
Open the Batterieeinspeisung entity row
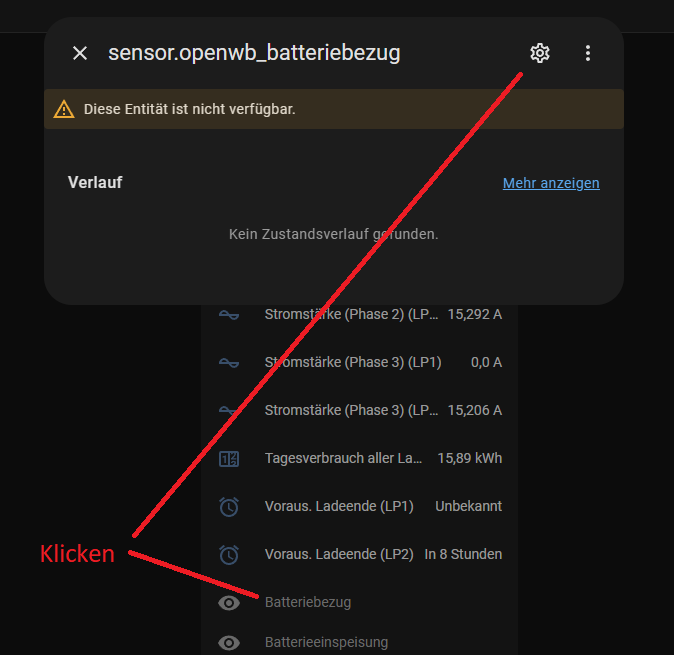[326, 642]
